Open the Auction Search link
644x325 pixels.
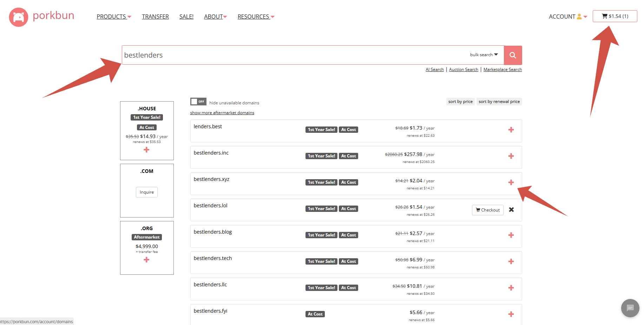[464, 70]
